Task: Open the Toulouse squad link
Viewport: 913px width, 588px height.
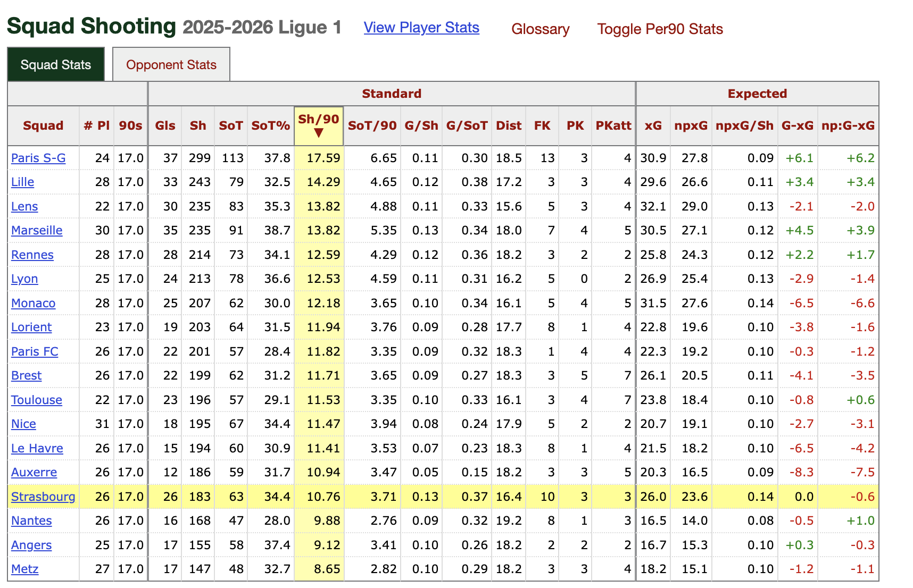Action: click(37, 400)
